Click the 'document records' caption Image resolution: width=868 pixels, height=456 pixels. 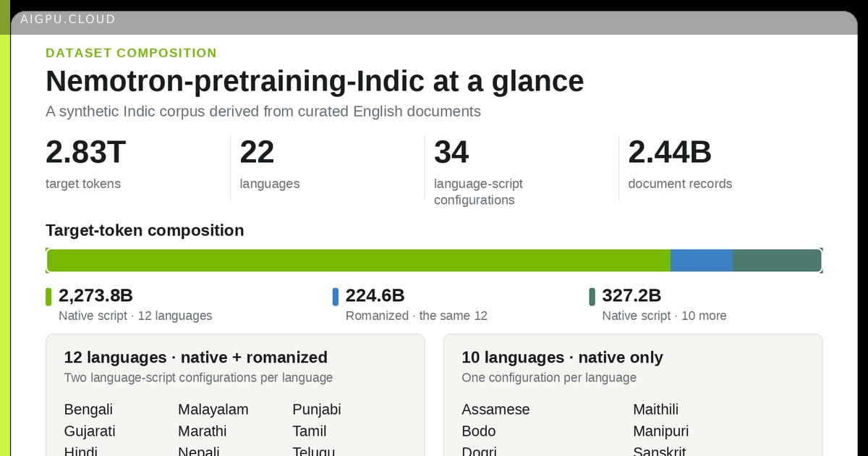pos(680,184)
